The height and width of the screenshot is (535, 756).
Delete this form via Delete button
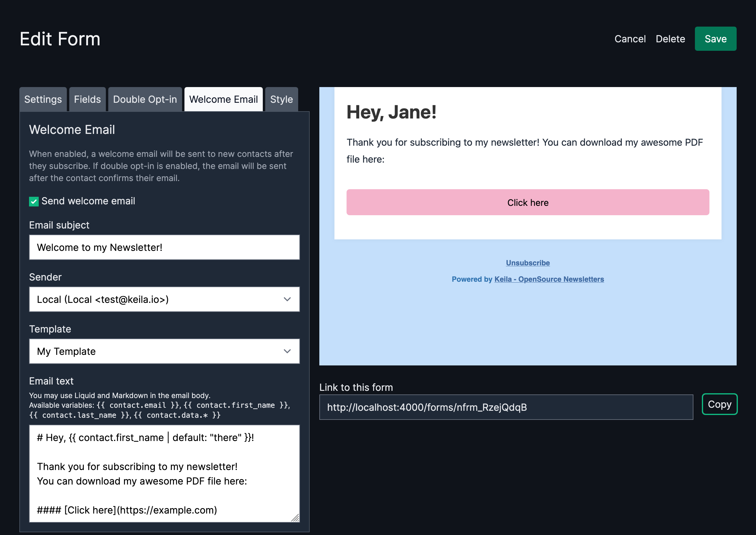670,39
